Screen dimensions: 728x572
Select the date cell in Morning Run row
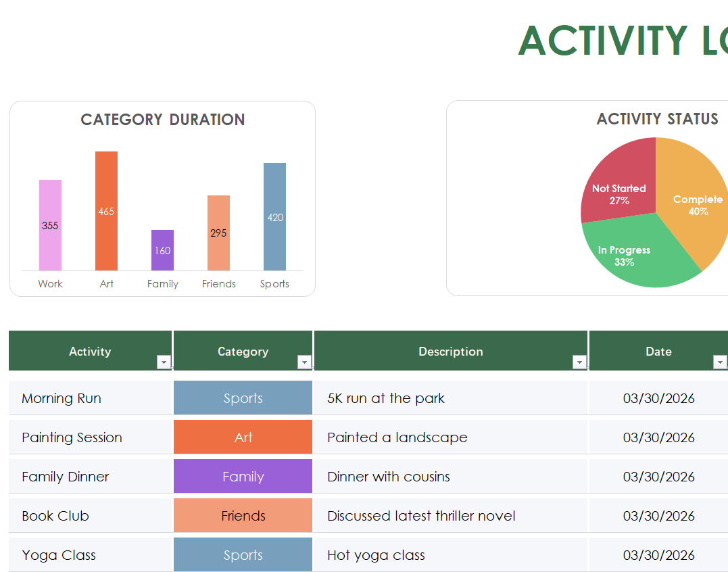658,398
